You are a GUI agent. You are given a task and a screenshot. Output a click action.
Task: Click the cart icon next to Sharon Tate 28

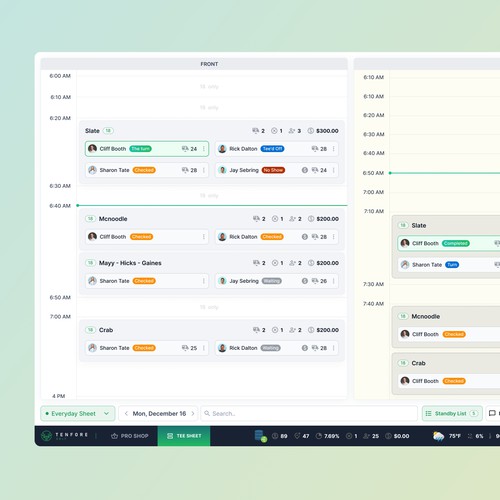185,170
